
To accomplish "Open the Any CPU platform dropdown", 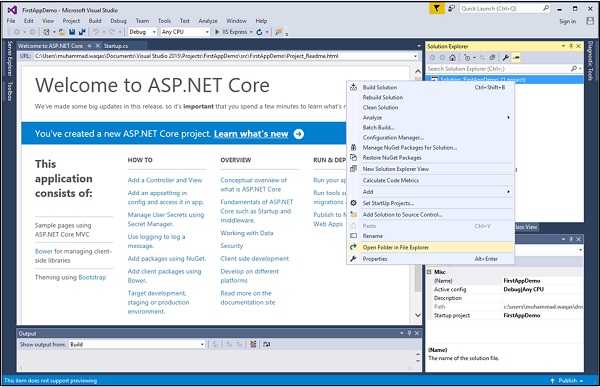I will [185, 32].
